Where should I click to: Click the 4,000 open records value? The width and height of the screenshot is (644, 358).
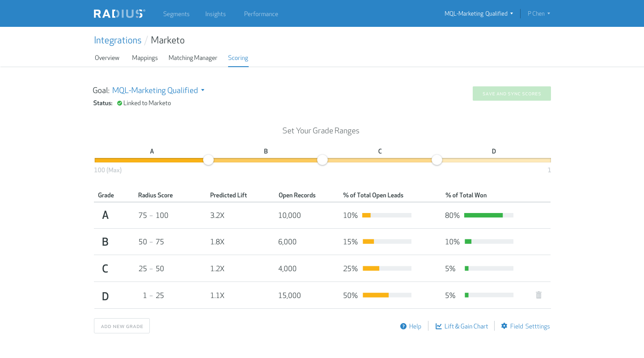click(288, 268)
